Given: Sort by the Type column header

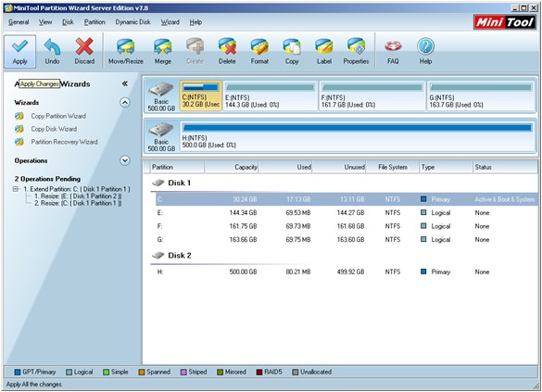Looking at the screenshot, I should click(x=446, y=167).
